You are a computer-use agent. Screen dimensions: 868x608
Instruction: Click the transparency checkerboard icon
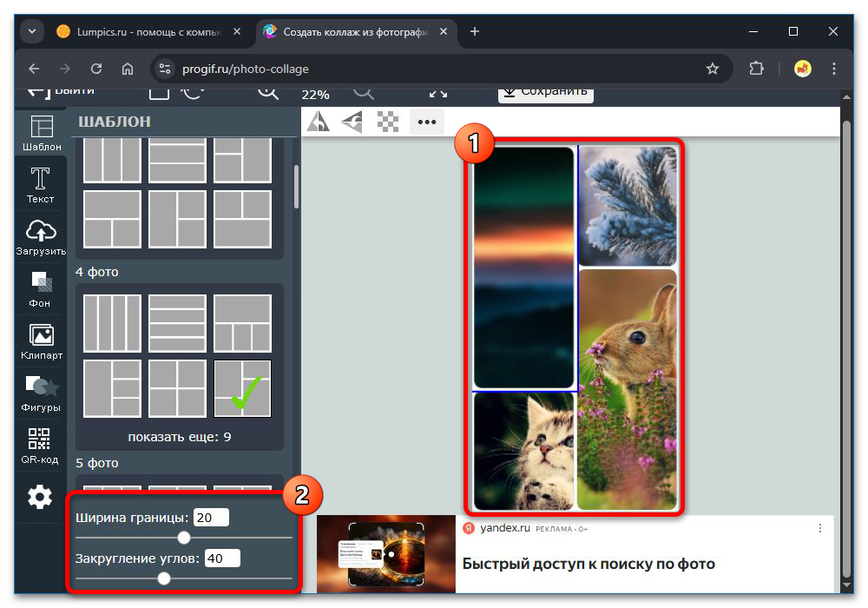tap(388, 122)
